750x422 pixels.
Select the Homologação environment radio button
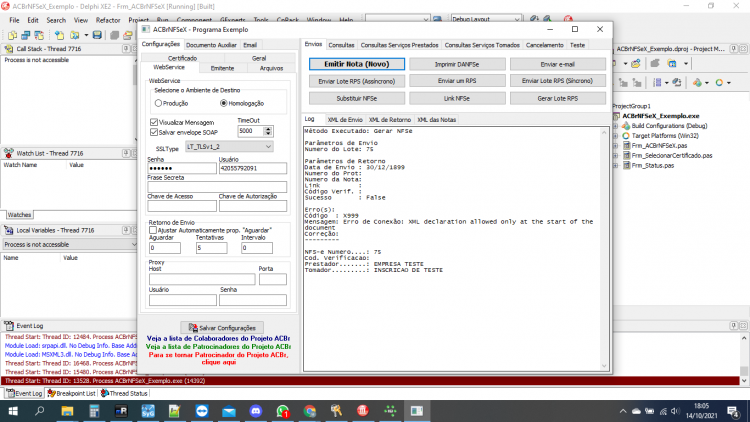tap(223, 103)
